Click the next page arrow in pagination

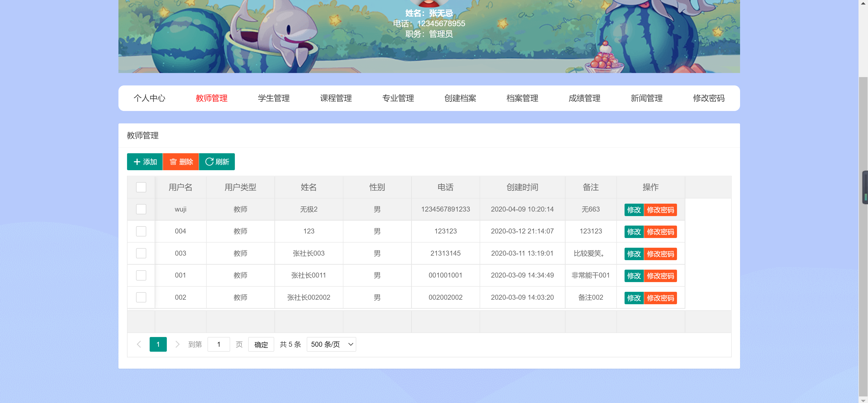(178, 344)
